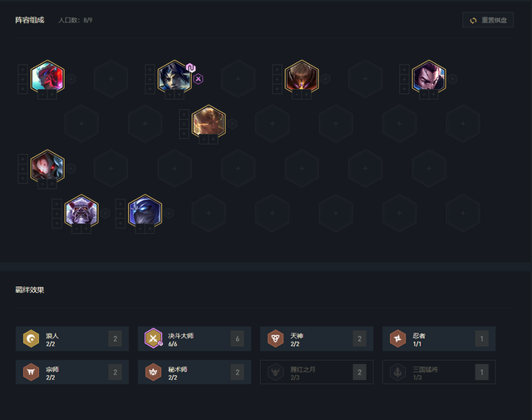
Task: Increase star level of blue-eyed ninja champion
Action: coord(150,230)
